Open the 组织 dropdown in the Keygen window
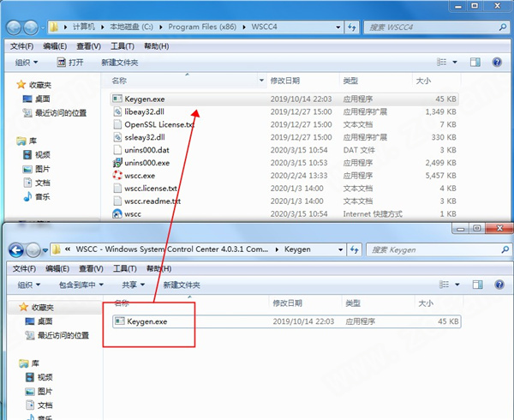Viewport: 514px width, 420px height. pyautogui.click(x=29, y=285)
